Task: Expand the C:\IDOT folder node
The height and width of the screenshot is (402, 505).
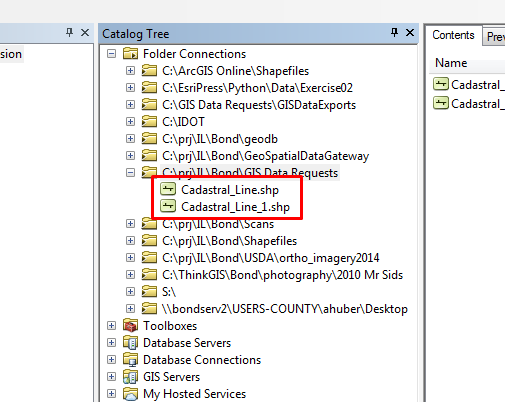Action: [130, 122]
